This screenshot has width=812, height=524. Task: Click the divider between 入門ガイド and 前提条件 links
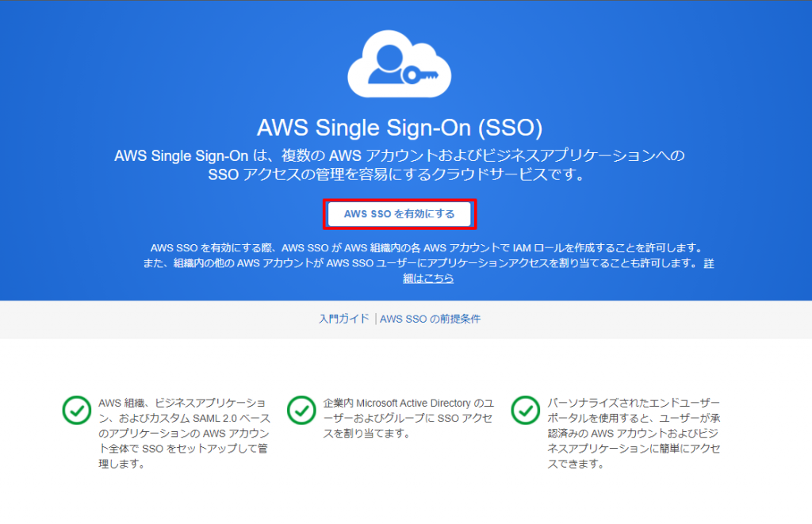(x=375, y=319)
